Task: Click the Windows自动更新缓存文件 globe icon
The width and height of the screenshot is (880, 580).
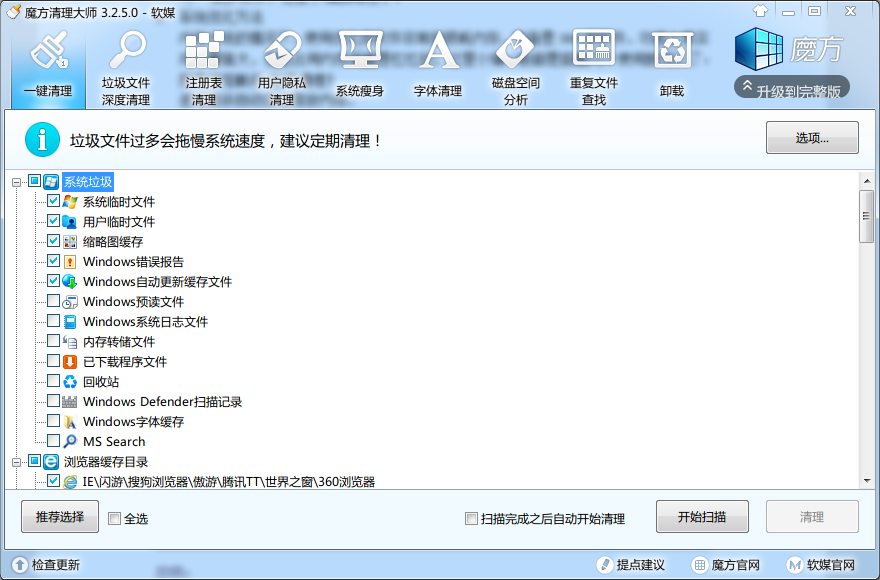Action: 70,281
